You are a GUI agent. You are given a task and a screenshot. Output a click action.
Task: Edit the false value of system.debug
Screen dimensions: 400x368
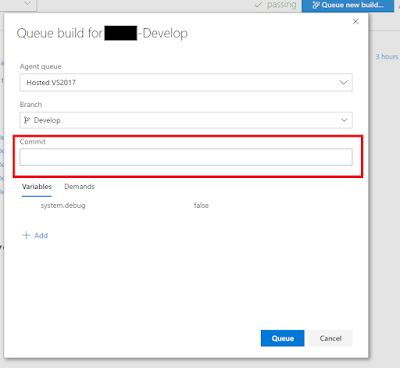click(x=201, y=206)
